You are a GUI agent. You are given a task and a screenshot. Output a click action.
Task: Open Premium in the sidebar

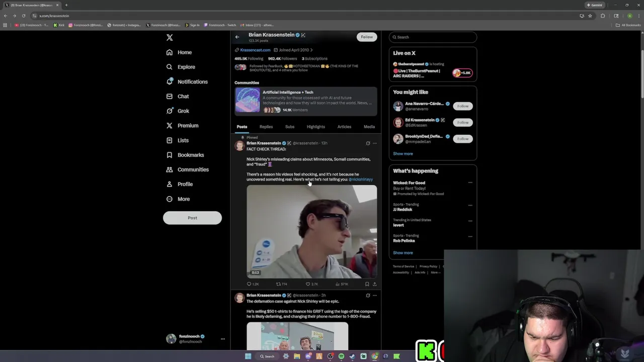pos(182,126)
